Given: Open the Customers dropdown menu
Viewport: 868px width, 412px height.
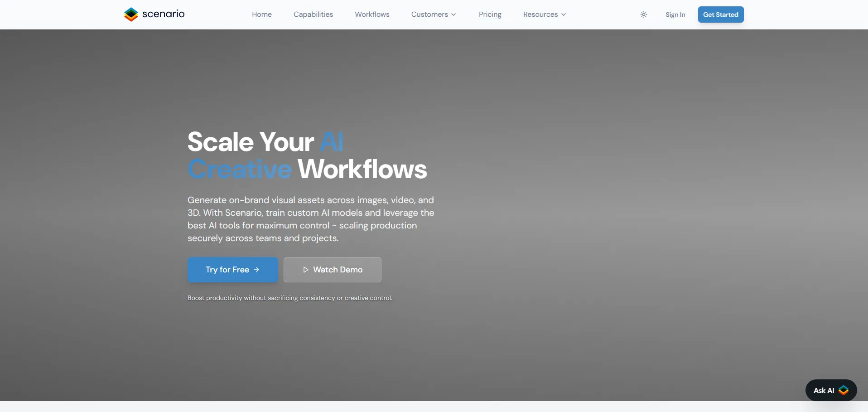Looking at the screenshot, I should tap(429, 15).
